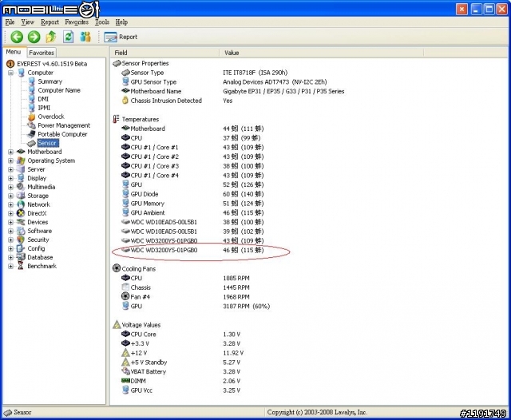Click the Database tree icon
Image resolution: width=511 pixels, height=420 pixels.
21,257
